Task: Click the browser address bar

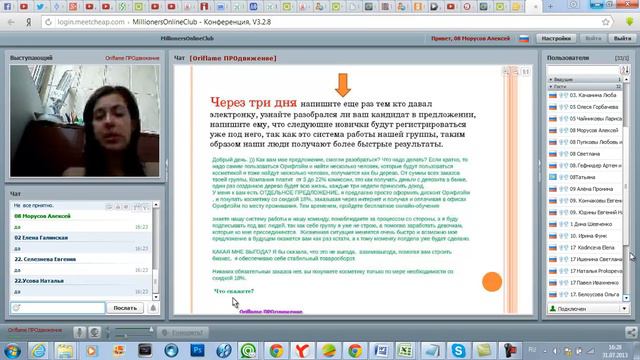Action: 322,22
